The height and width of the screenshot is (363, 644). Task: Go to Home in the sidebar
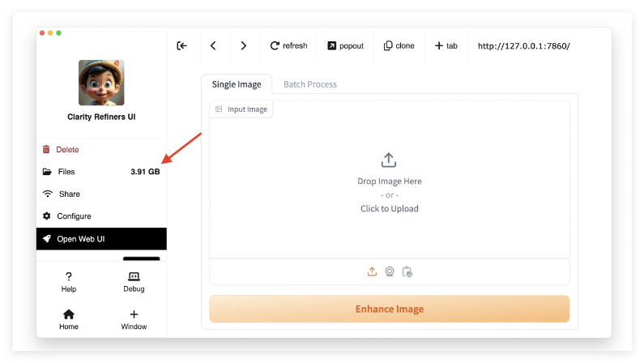coord(69,319)
